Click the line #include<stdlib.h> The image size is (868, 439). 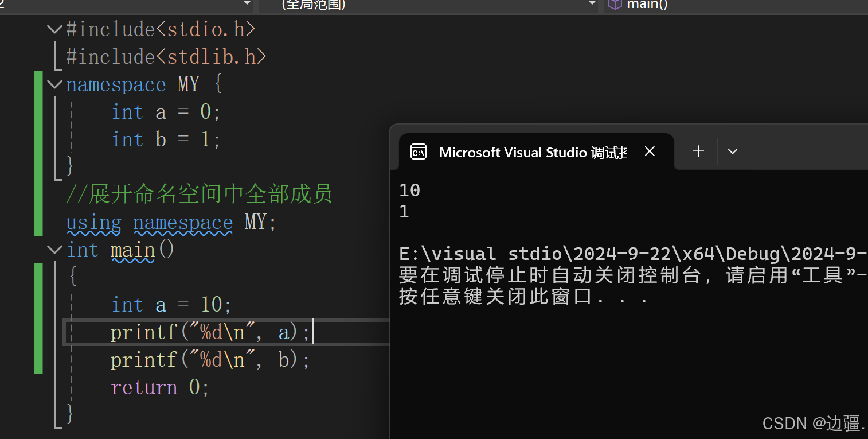[x=166, y=57]
